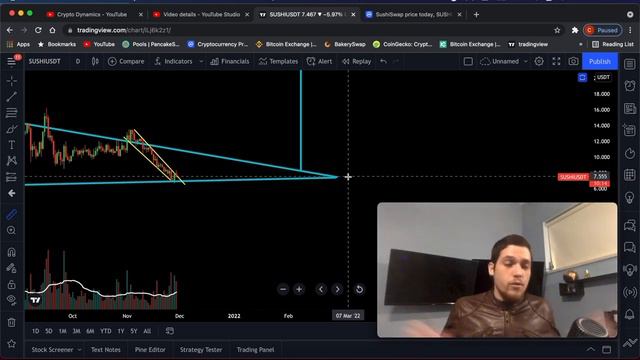Open the Stock Screener dropdown
Screen dimensions: 640x360
[x=56, y=350]
